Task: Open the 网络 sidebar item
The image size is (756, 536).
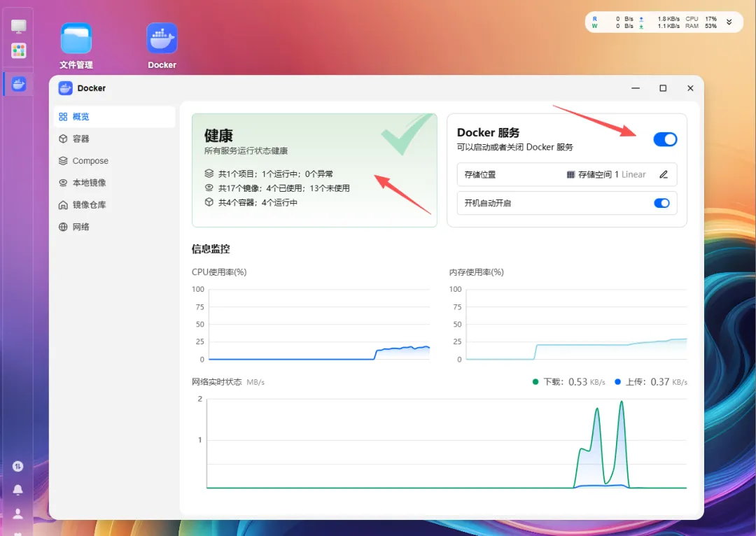Action: pyautogui.click(x=114, y=227)
